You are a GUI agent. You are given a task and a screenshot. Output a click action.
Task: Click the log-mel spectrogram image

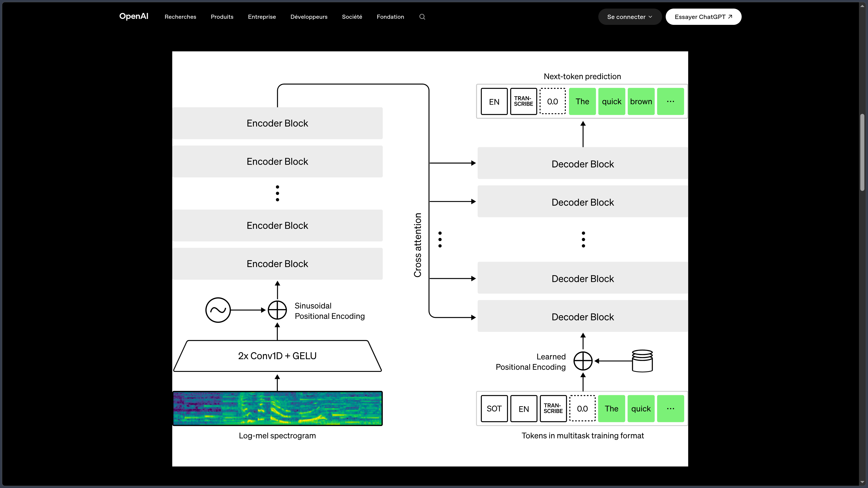(x=277, y=408)
